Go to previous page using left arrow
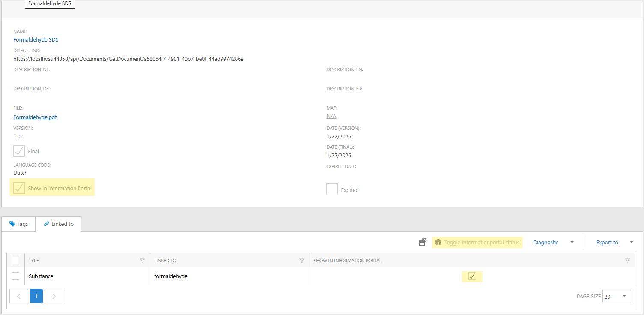Image resolution: width=644 pixels, height=315 pixels. click(19, 296)
